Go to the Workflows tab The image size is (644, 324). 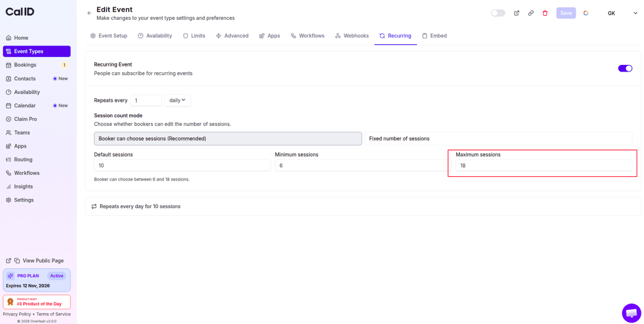tap(307, 36)
